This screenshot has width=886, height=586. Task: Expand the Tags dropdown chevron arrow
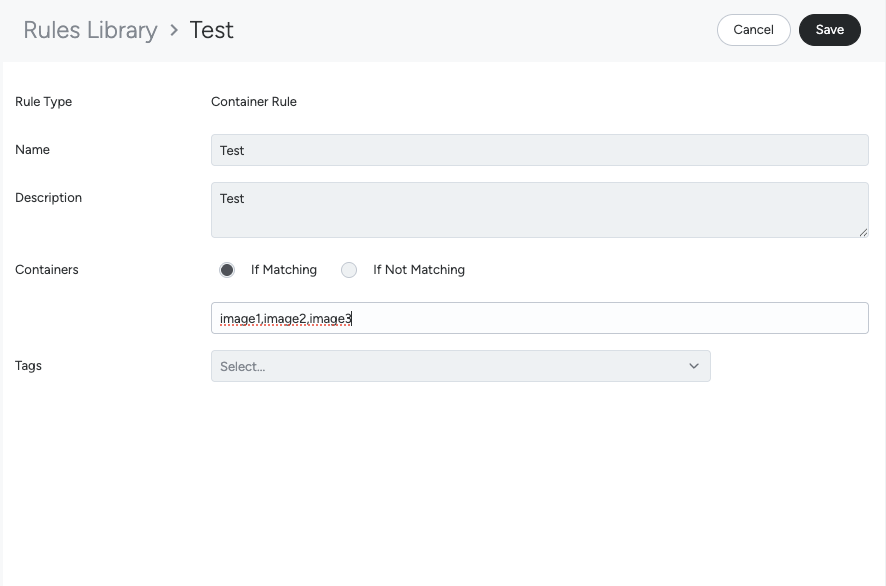click(x=694, y=366)
